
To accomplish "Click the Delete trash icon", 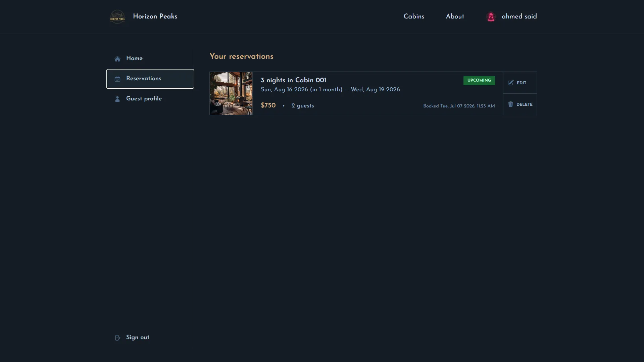I will click(x=510, y=104).
